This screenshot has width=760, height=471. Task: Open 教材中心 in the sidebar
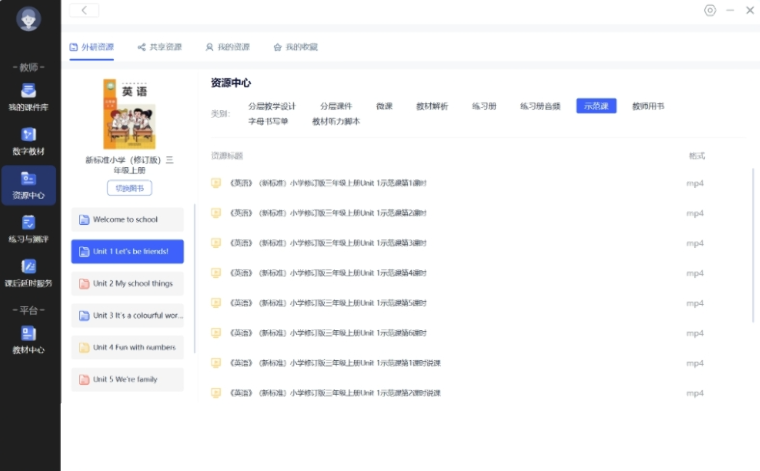(29, 340)
